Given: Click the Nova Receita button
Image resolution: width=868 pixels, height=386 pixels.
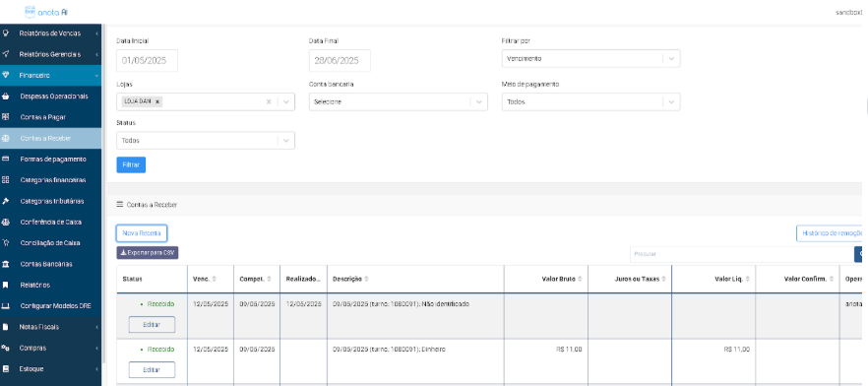Looking at the screenshot, I should coord(142,233).
